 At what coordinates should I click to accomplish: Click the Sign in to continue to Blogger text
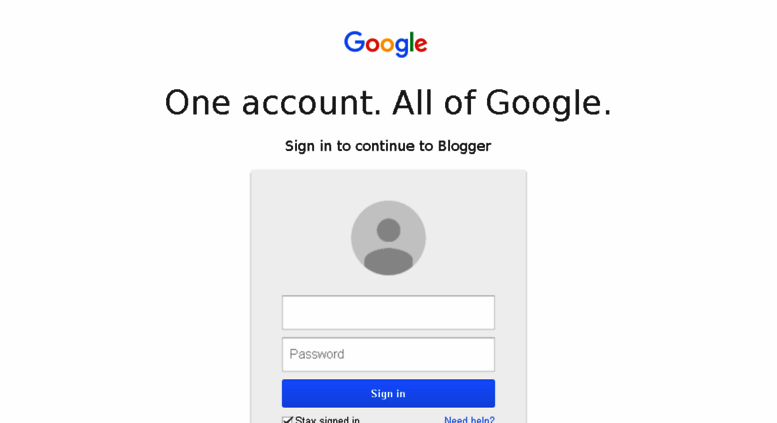[388, 146]
